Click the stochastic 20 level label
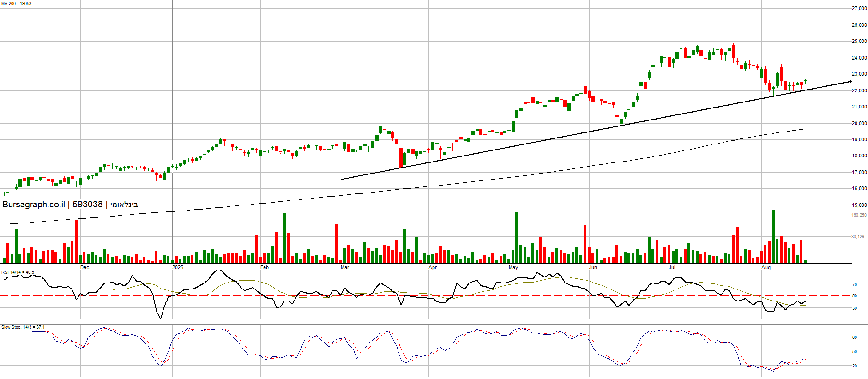Screen dimensions: 868x379 (x=855, y=366)
